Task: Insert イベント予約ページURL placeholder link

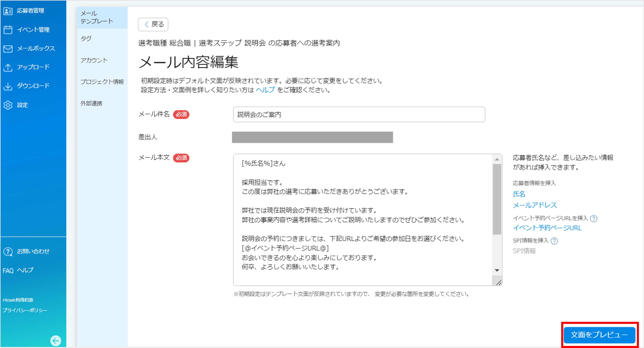Action: pyautogui.click(x=547, y=228)
